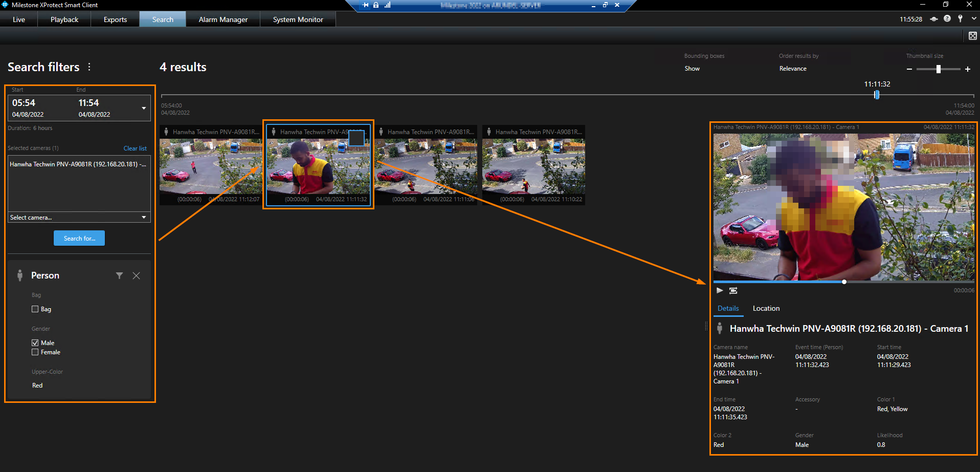Click the Person category icon in filters
Viewport: 980px width, 472px height.
click(x=20, y=275)
